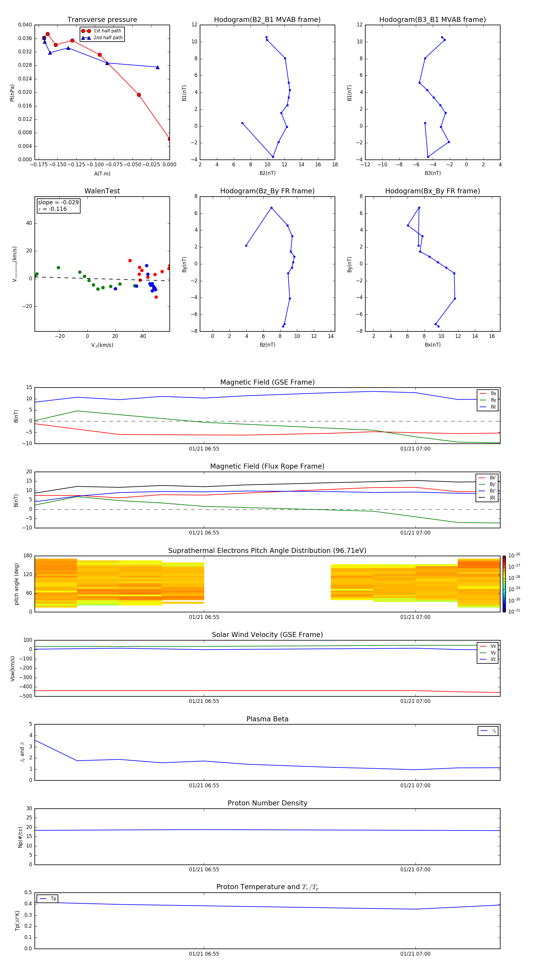
Task: Select "Bx" in the GSE magnetic field legend
Action: coord(488,394)
